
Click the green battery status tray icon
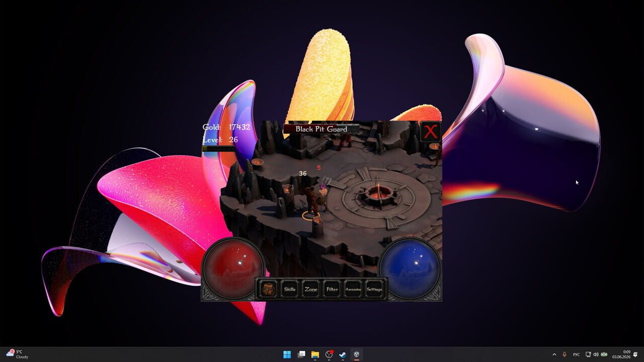[604, 354]
